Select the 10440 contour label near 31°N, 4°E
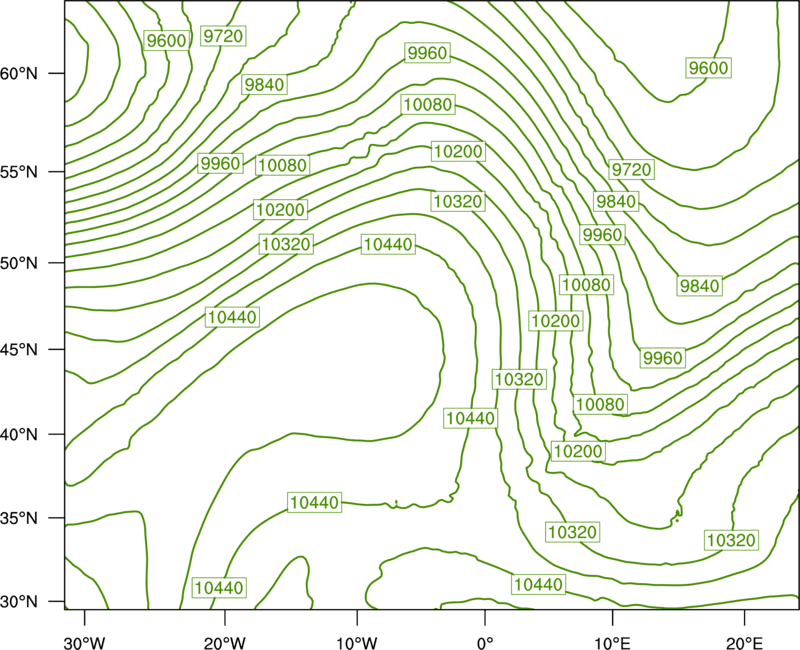Viewport: 800px width, 650px height. [539, 584]
